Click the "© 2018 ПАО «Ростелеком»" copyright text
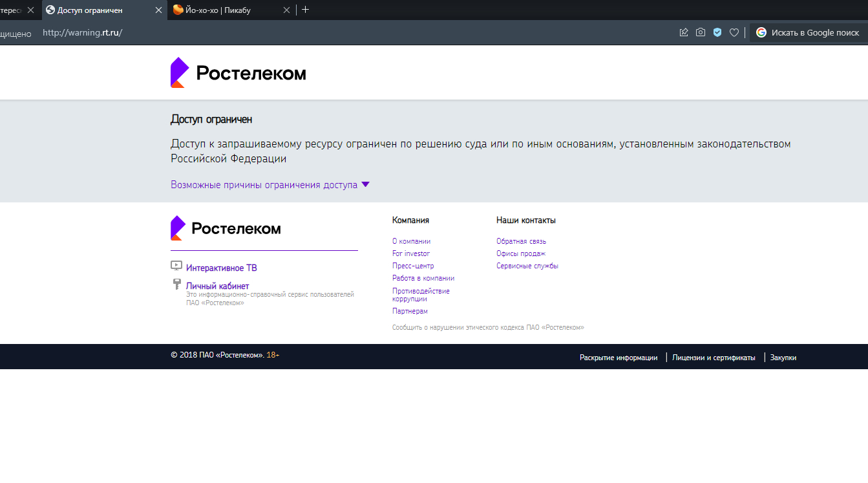868x483 pixels. (x=217, y=355)
